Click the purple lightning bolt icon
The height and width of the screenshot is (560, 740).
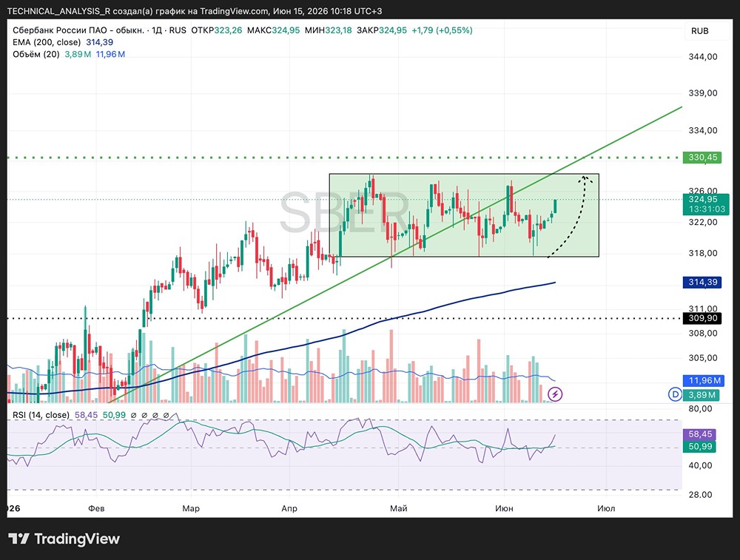coord(555,394)
